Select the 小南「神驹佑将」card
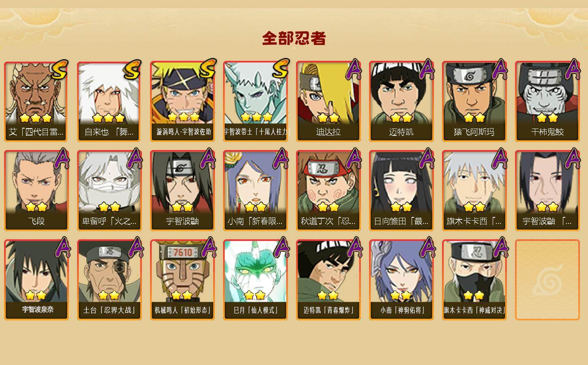 coord(401,279)
